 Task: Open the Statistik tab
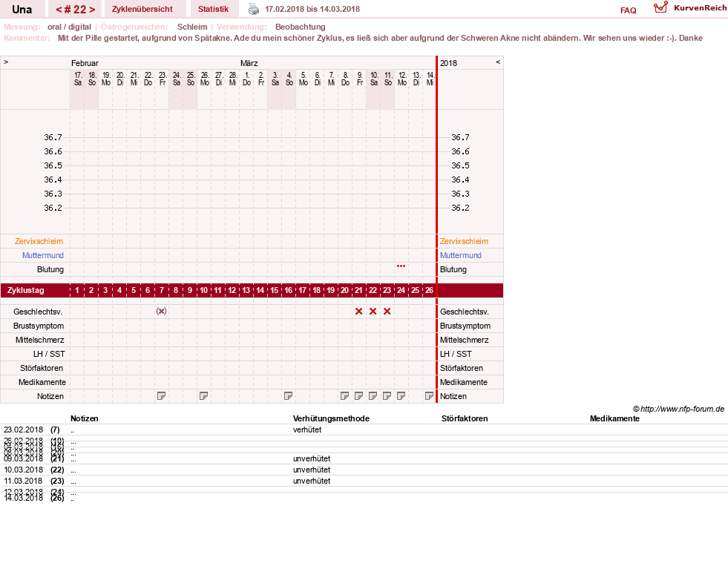pyautogui.click(x=213, y=9)
